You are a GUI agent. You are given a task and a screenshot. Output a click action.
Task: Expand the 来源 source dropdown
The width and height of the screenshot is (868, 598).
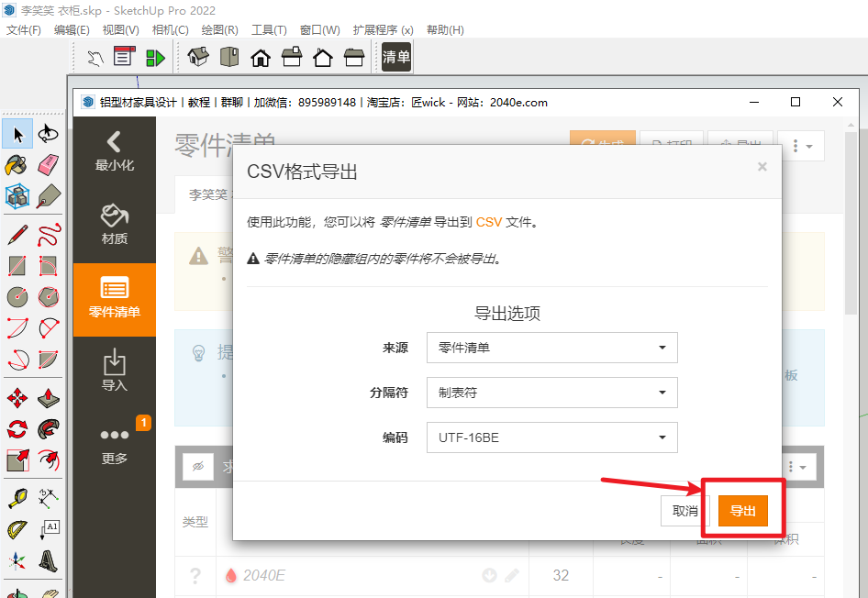pyautogui.click(x=551, y=348)
